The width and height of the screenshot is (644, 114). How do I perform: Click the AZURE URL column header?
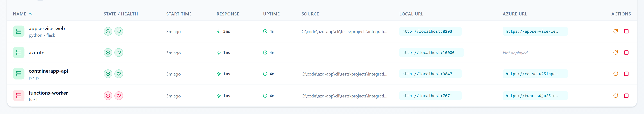pos(515,14)
